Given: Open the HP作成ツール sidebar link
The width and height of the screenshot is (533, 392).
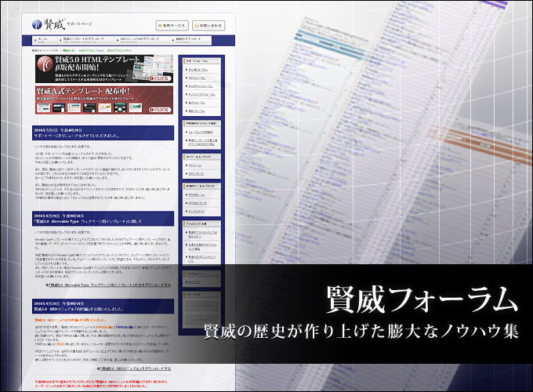Looking at the screenshot, I should pyautogui.click(x=197, y=194).
